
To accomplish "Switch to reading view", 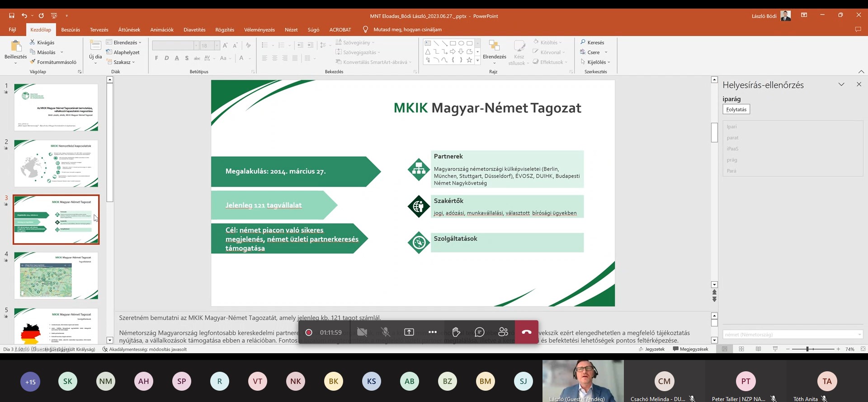I will pos(759,349).
